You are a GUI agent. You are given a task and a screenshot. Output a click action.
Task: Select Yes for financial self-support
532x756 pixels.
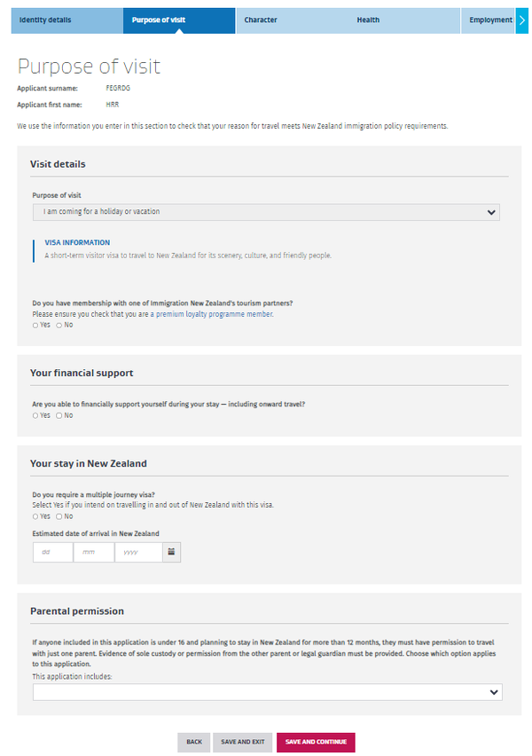click(x=35, y=415)
